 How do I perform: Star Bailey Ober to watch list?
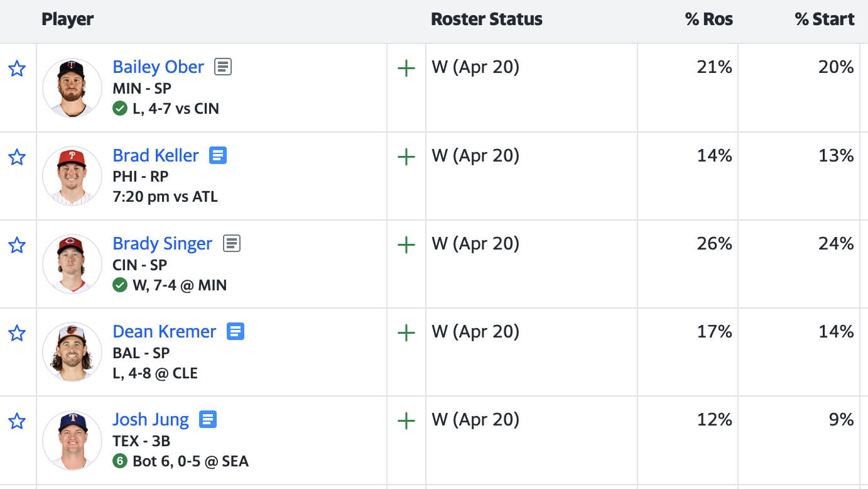[x=17, y=69]
